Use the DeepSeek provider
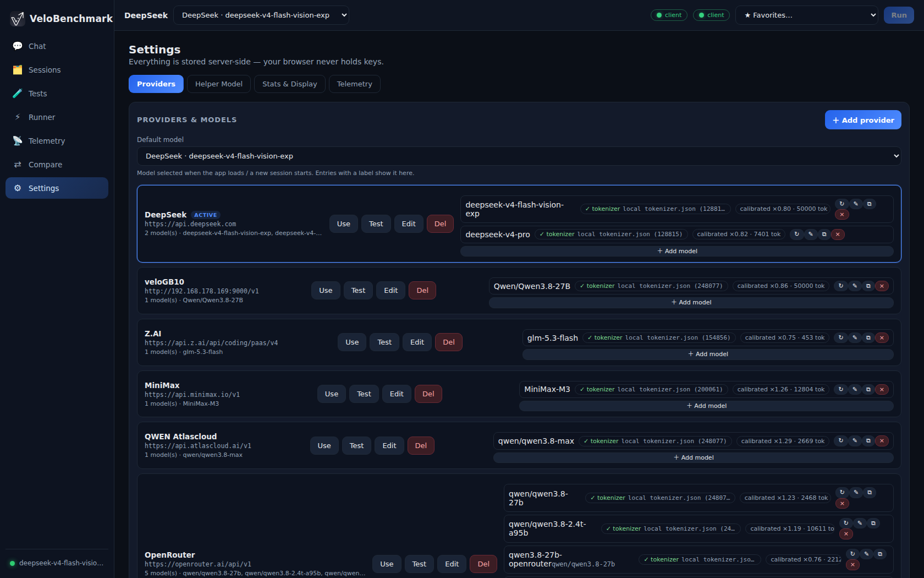924x578 pixels. click(344, 224)
